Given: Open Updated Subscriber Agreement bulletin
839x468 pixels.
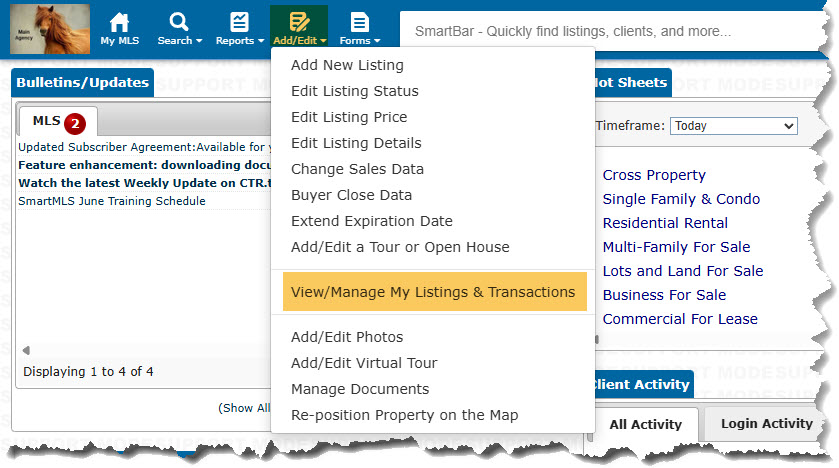Looking at the screenshot, I should coord(144,147).
